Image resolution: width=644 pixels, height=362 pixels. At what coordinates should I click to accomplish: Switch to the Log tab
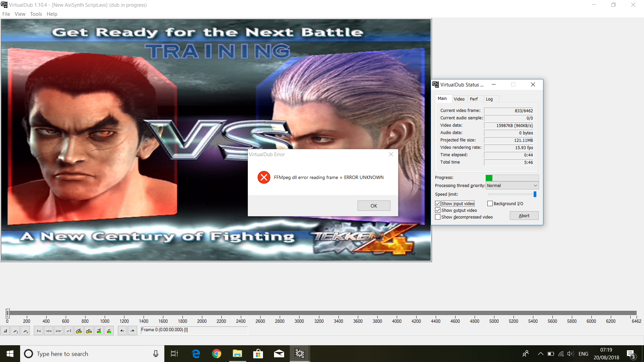pos(489,99)
